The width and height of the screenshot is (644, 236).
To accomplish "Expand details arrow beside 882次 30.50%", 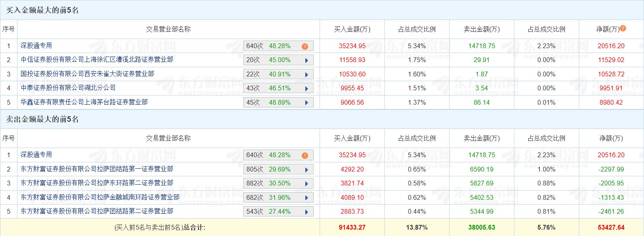I will [306, 183].
